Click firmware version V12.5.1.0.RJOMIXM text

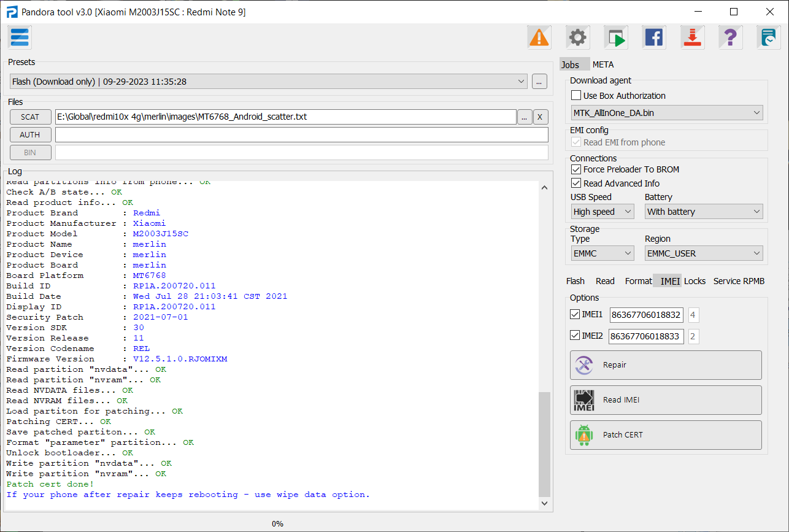click(x=180, y=359)
